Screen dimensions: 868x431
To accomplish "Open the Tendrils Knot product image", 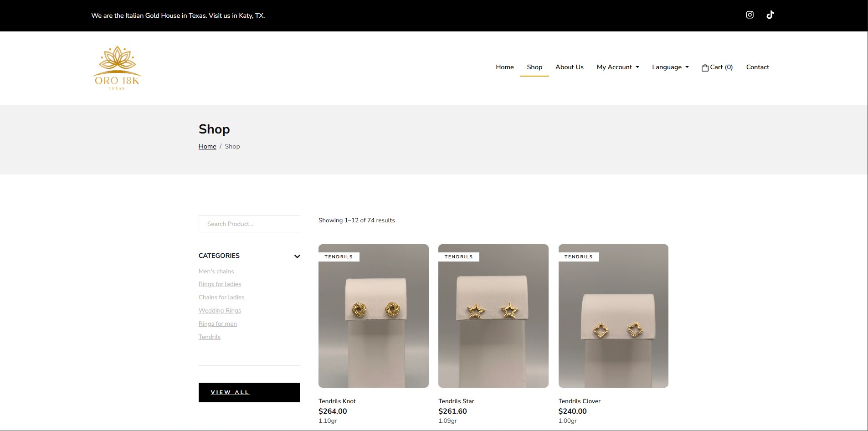I will point(374,316).
